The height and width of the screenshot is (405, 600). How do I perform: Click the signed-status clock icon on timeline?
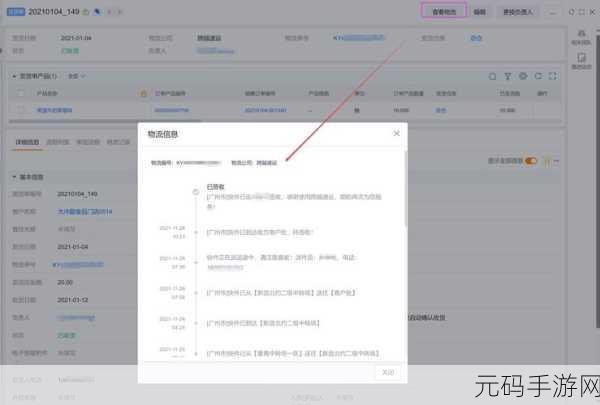click(x=196, y=191)
